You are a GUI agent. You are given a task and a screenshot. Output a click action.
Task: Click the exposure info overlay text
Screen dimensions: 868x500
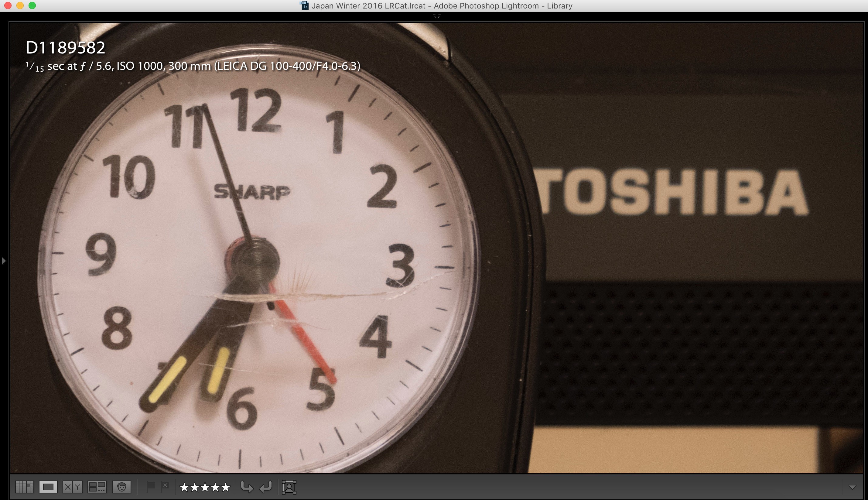pyautogui.click(x=193, y=66)
